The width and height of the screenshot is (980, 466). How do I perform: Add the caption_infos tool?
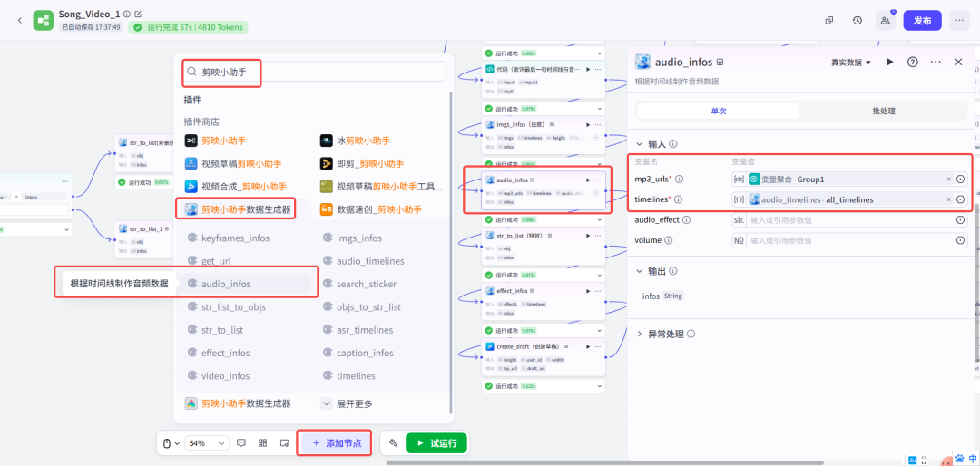tap(365, 353)
